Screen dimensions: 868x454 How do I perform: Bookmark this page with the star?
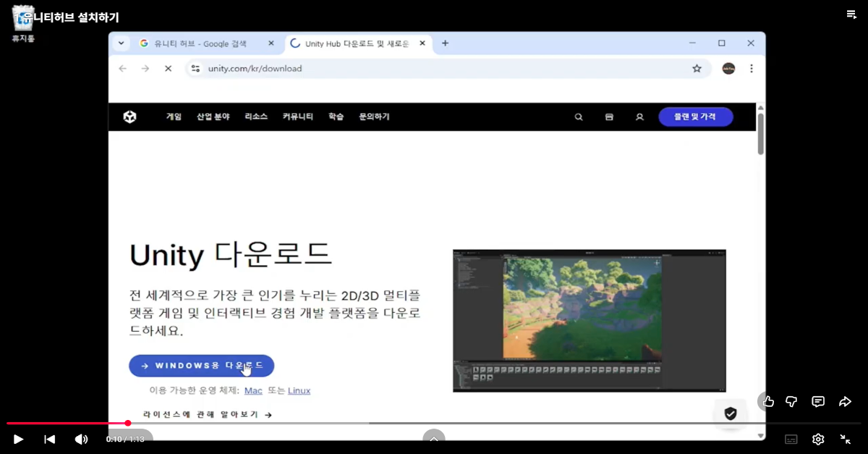[x=697, y=68]
